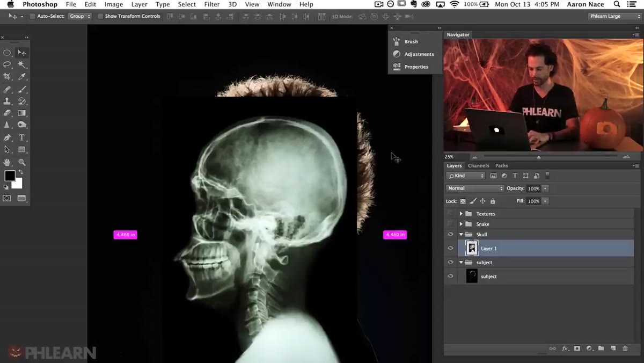Viewport: 644px width, 363px height.
Task: Select the Pen tool
Action: (8, 137)
